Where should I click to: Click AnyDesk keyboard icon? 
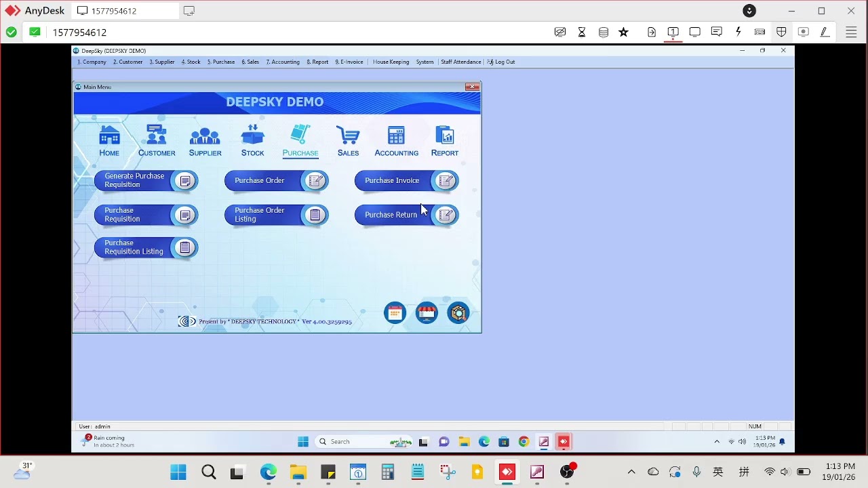click(760, 32)
